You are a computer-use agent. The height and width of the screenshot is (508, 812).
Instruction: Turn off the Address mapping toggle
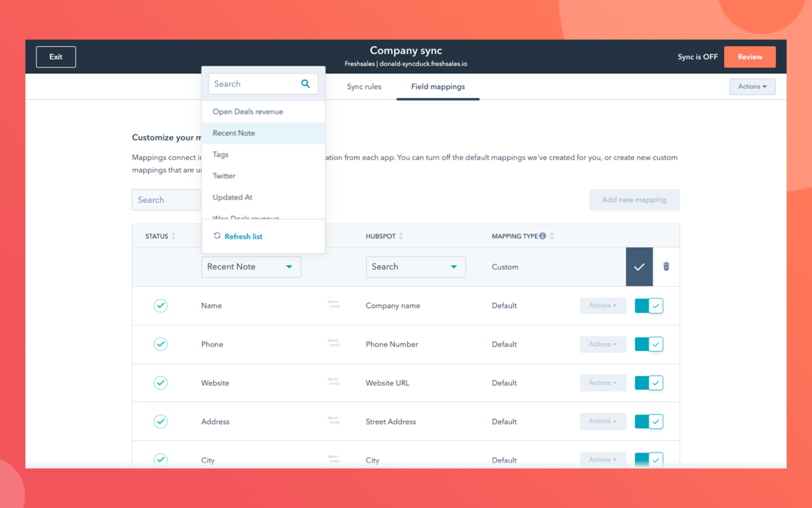[648, 421]
